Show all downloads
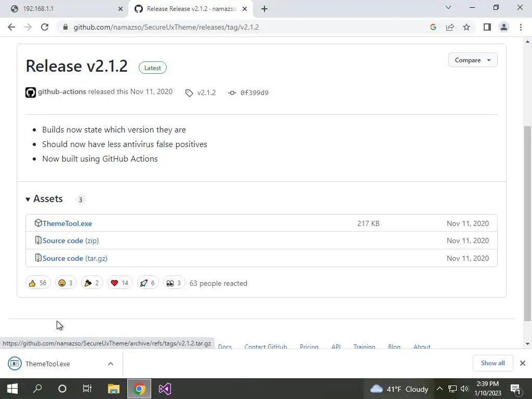This screenshot has width=532, height=399. click(493, 363)
